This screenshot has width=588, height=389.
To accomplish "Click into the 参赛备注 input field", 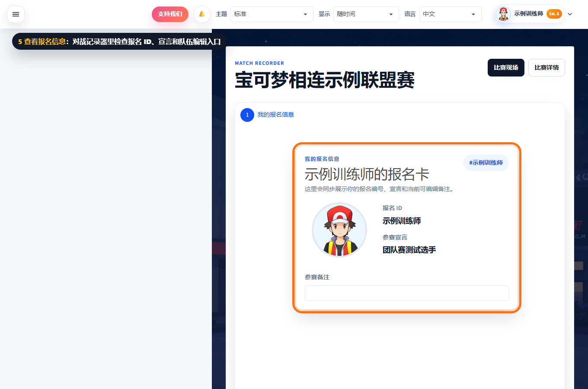I will [406, 293].
